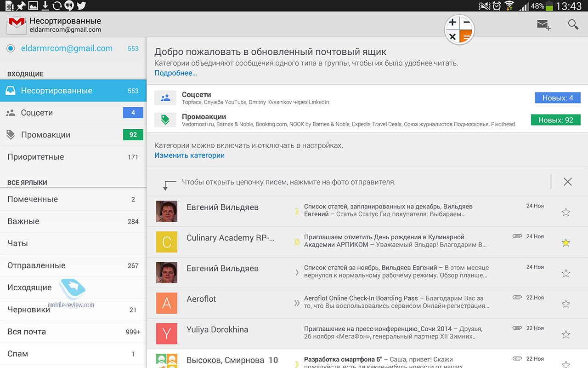Image resolution: width=588 pixels, height=368 pixels.
Task: Tap the Gmail envelope logo
Action: 17,24
